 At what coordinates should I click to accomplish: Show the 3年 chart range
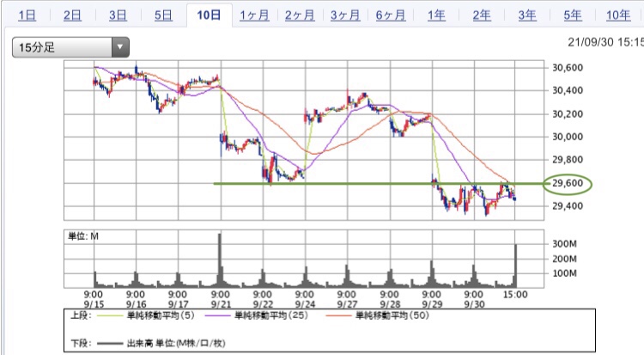click(527, 15)
